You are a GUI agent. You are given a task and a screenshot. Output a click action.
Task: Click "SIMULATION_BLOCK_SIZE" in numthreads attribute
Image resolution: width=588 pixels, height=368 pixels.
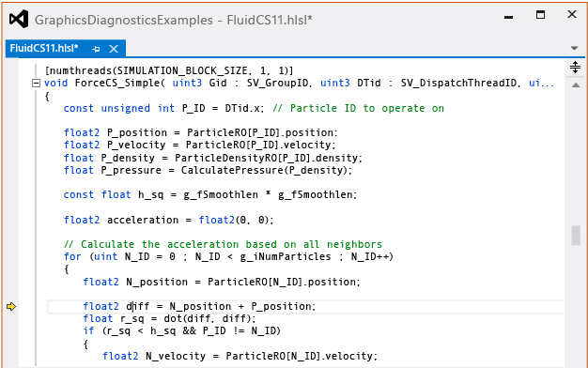[182, 70]
